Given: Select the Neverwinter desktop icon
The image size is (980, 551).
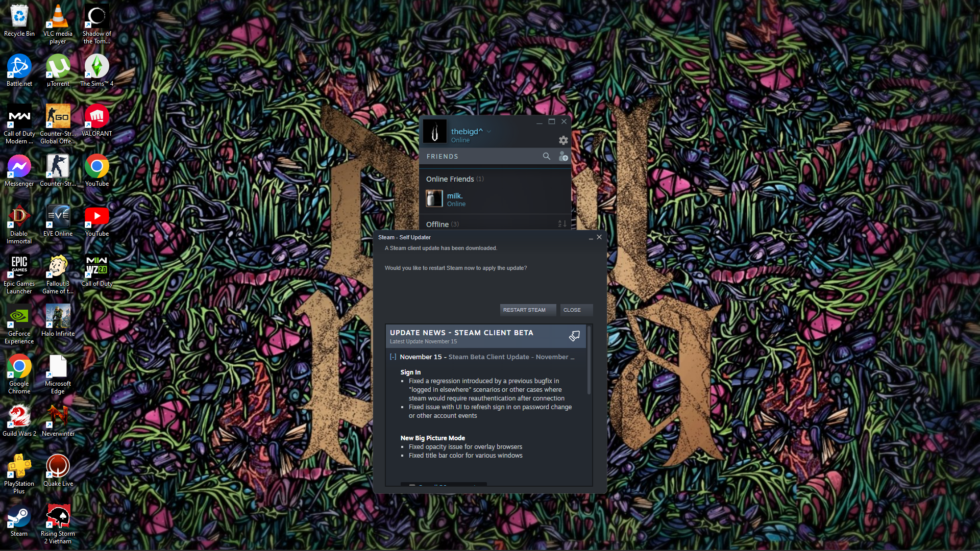Looking at the screenshot, I should point(58,420).
